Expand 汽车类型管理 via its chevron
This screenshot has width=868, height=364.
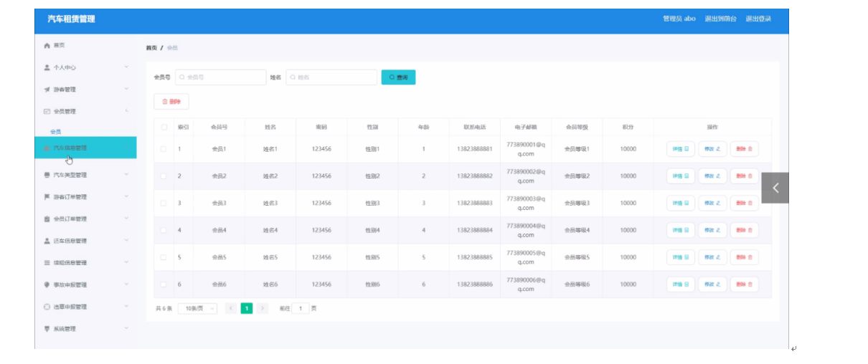pyautogui.click(x=126, y=174)
